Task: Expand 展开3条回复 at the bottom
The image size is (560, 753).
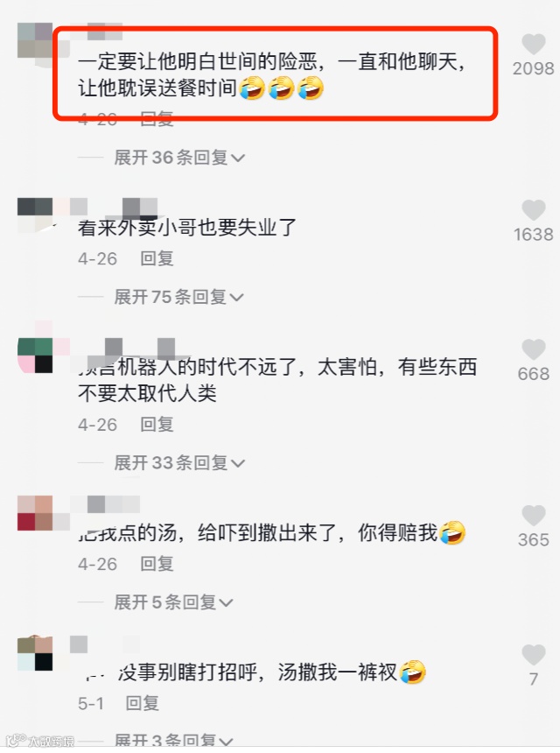Action: click(x=174, y=741)
